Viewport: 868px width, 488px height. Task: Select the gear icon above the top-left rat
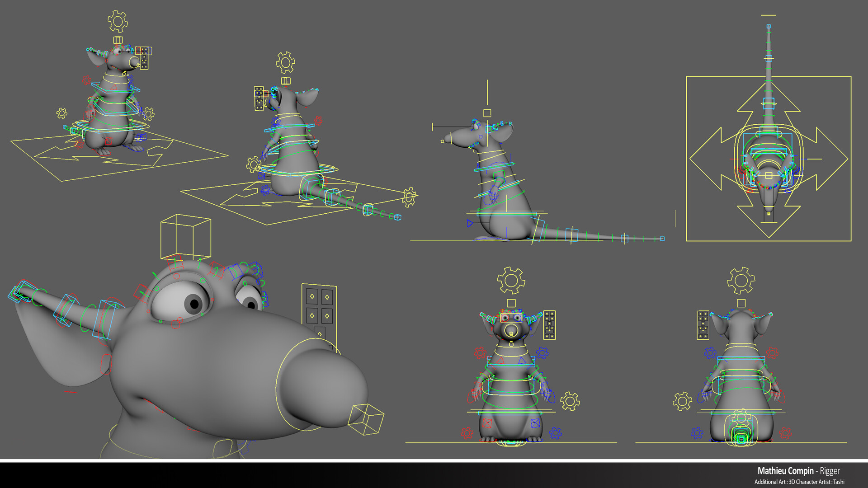click(x=118, y=21)
